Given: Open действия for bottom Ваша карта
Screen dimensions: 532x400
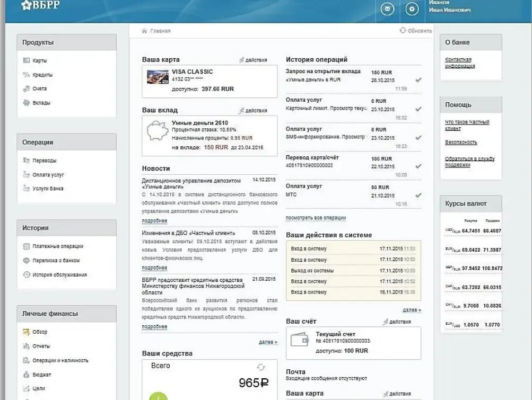Looking at the screenshot, I should click(397, 394).
